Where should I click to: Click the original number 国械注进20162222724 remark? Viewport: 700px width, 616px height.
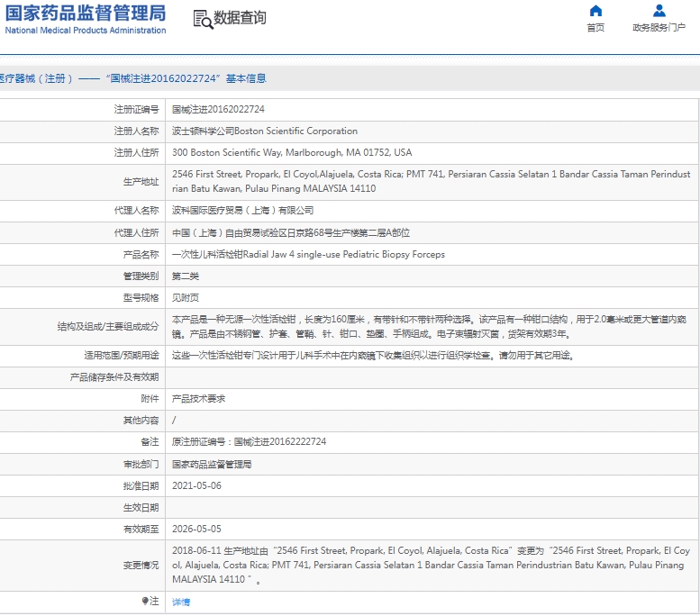(250, 441)
